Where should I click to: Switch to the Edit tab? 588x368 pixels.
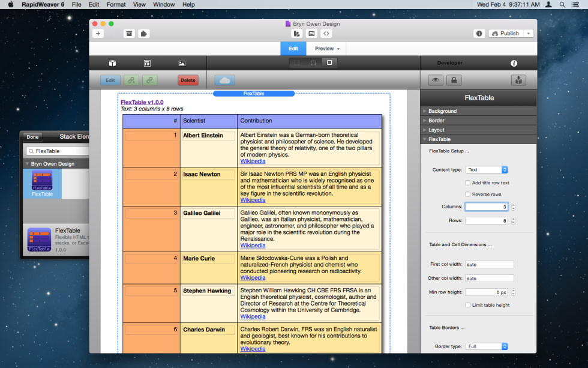coord(293,49)
